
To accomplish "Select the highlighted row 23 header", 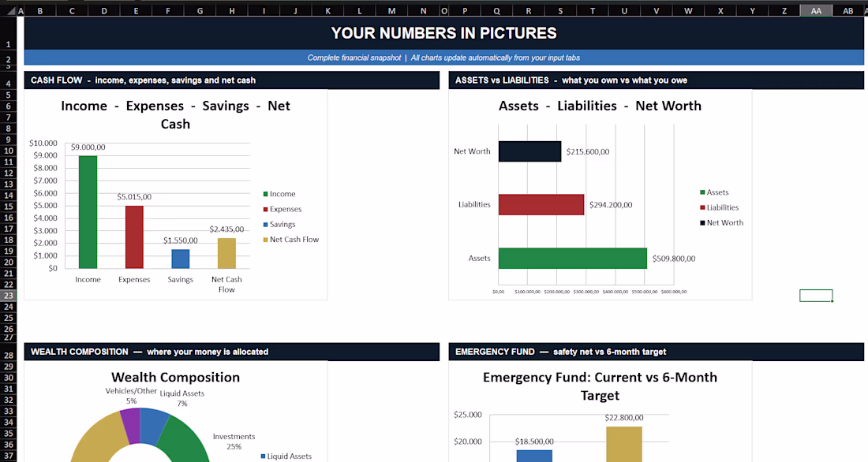I will click(9, 296).
